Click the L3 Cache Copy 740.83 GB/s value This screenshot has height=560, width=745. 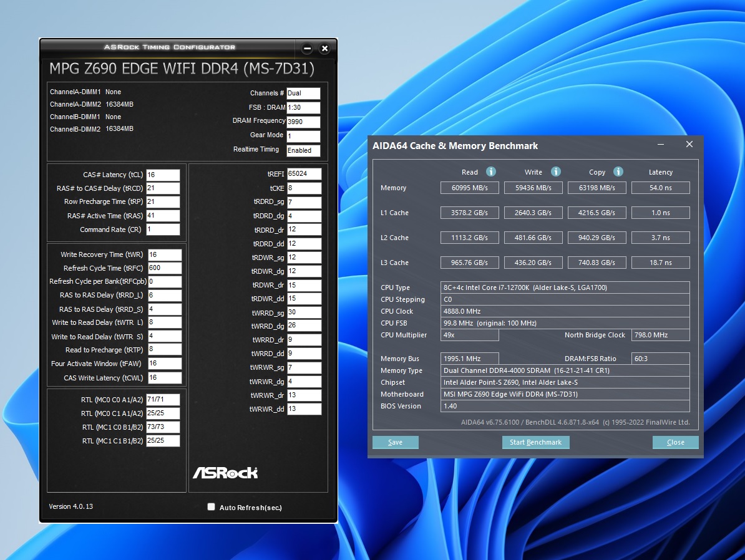(x=596, y=262)
